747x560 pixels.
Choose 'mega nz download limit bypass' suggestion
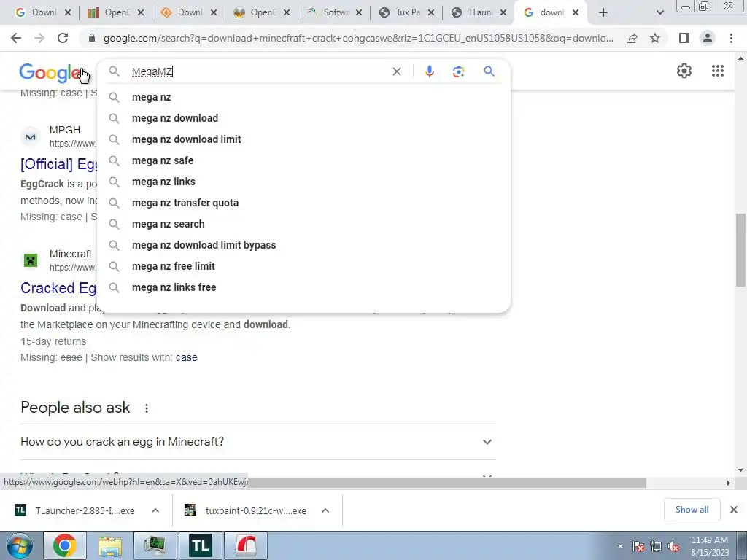click(304, 245)
